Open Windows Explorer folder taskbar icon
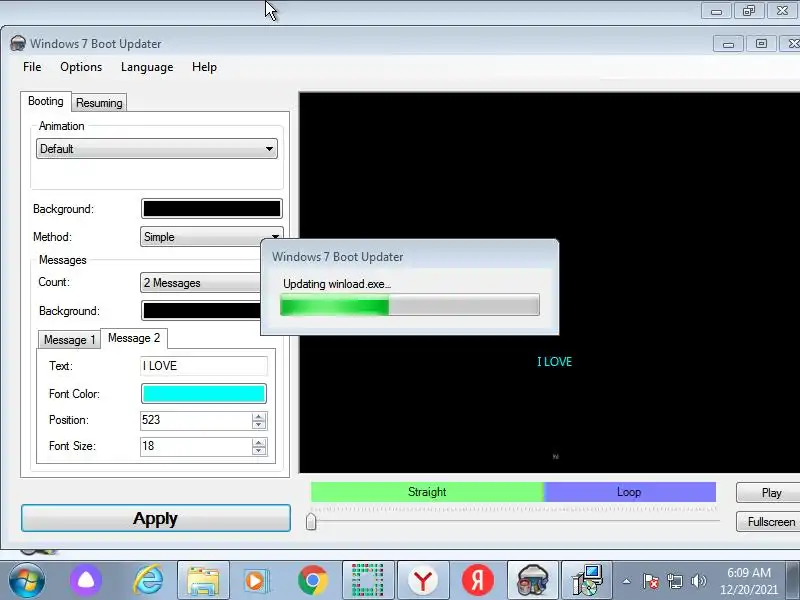 (203, 580)
